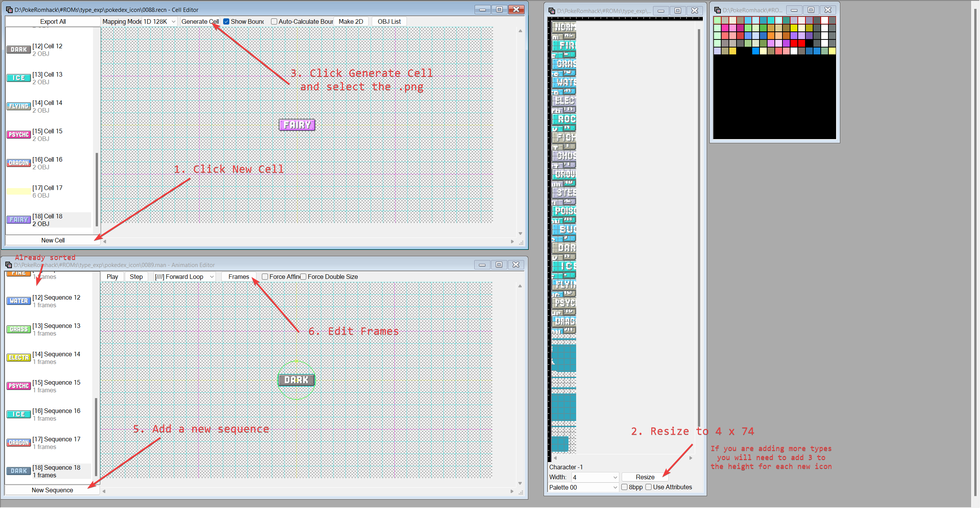
Task: Select the DRAGON thumbnail for Cell 16
Action: [19, 163]
